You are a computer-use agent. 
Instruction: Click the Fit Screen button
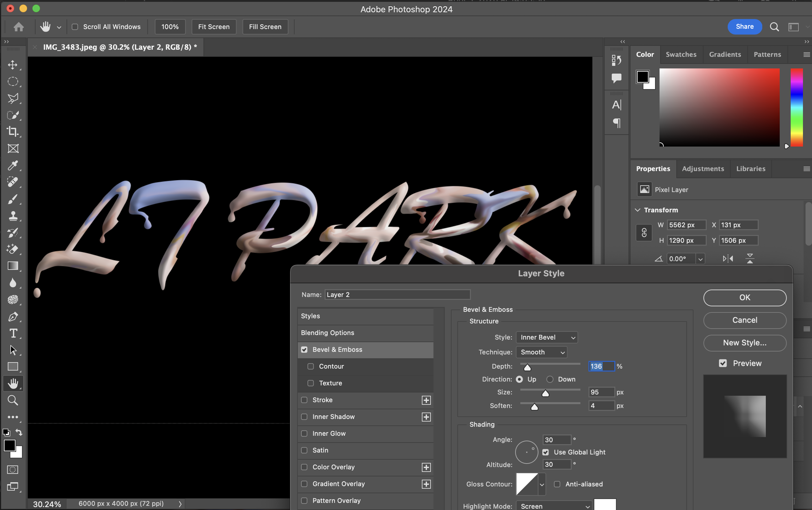[x=214, y=27]
